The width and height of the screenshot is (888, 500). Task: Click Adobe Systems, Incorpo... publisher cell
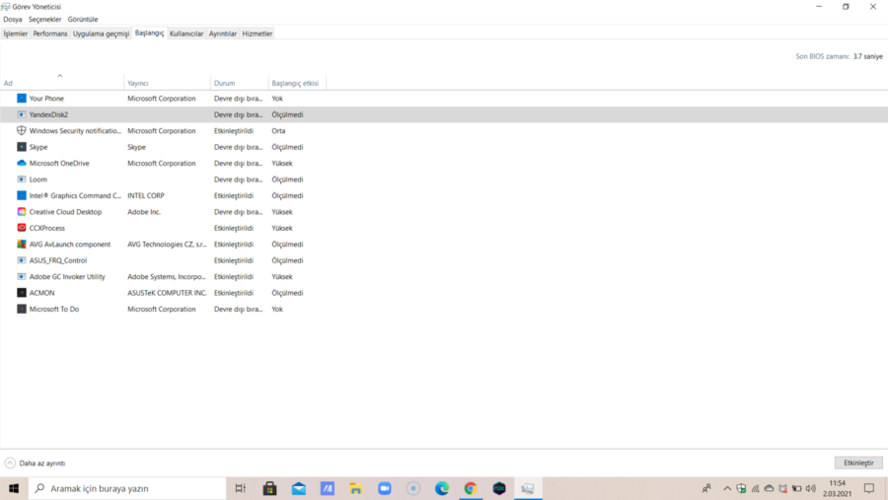(166, 276)
